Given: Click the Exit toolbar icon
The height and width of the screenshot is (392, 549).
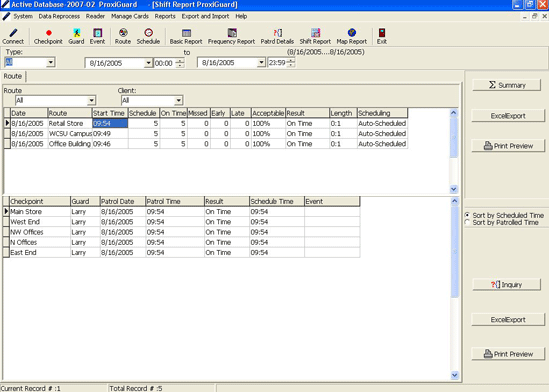Looking at the screenshot, I should 382,36.
